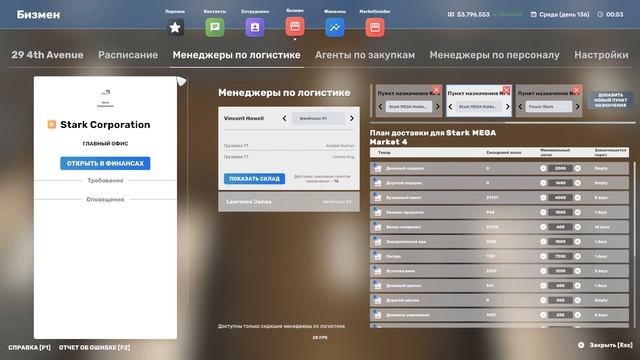Image resolution: width=640 pixels, height=360 pixels.
Task: Select next destination on Flower Stark card
Action: (x=578, y=107)
